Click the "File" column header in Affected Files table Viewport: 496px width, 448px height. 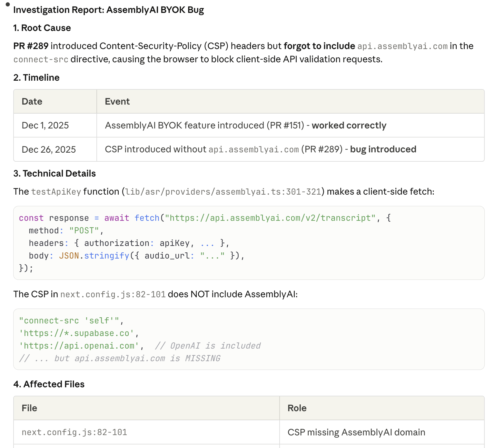[x=29, y=408]
